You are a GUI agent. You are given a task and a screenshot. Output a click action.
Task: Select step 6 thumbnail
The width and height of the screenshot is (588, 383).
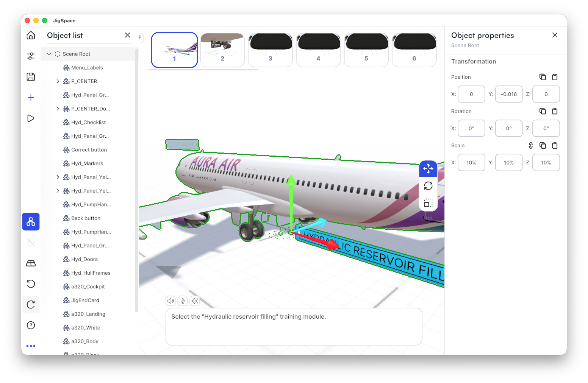click(x=414, y=50)
